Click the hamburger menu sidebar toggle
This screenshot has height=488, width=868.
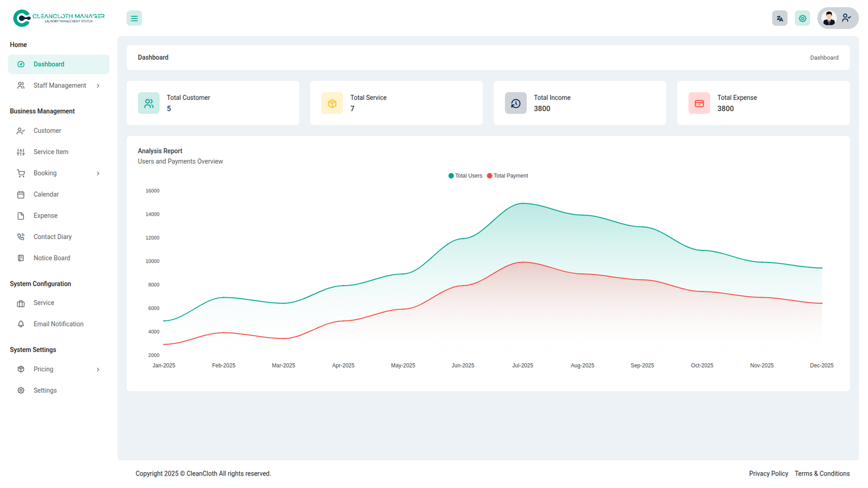tap(134, 18)
